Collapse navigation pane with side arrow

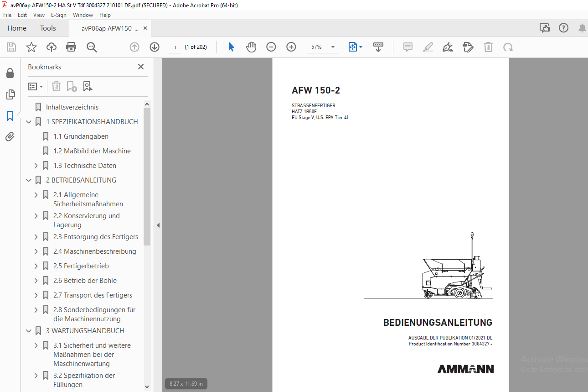(158, 225)
